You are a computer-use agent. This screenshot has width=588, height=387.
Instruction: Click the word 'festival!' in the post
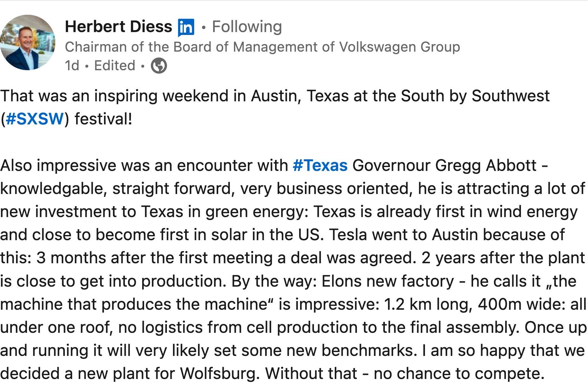103,119
